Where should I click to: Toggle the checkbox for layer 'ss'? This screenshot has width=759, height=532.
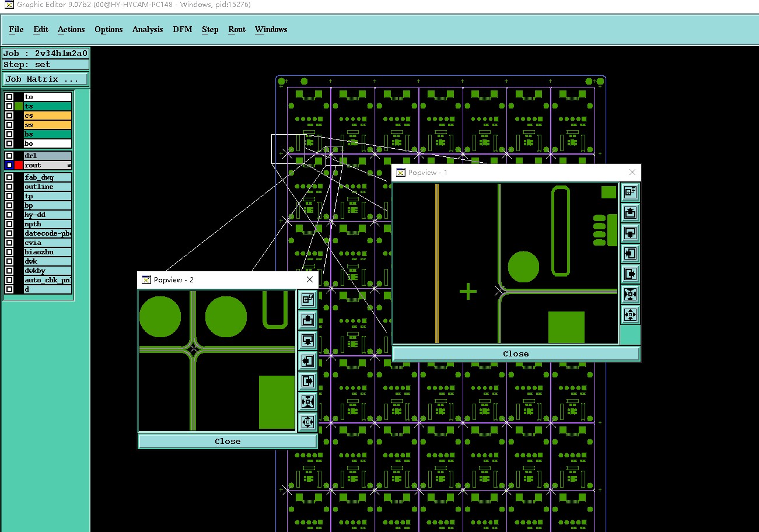pyautogui.click(x=9, y=125)
